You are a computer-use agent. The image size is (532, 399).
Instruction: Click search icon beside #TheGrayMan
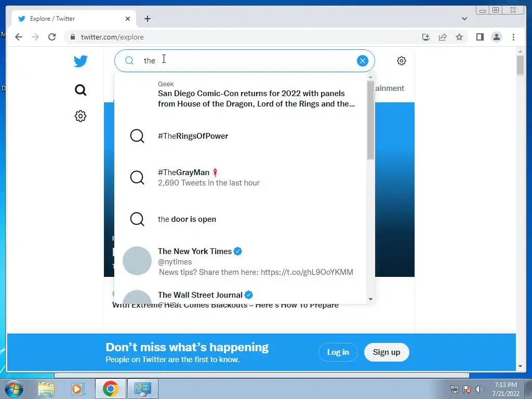click(137, 178)
